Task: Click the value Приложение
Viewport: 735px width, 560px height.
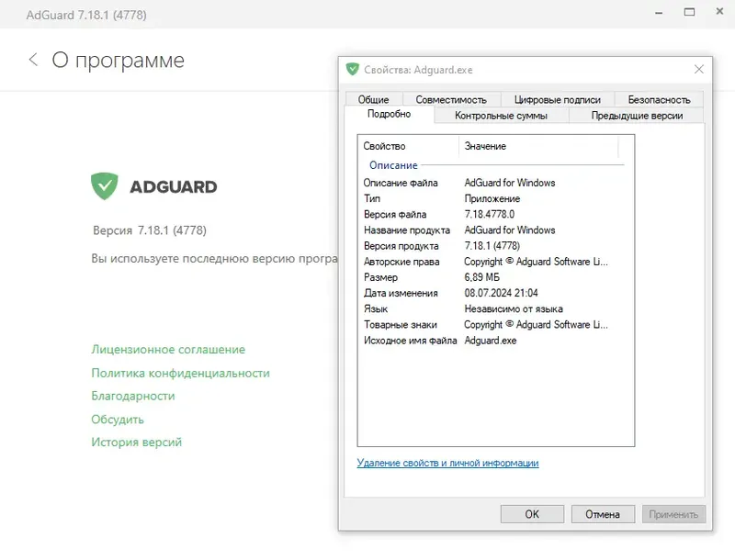Action: 492,198
